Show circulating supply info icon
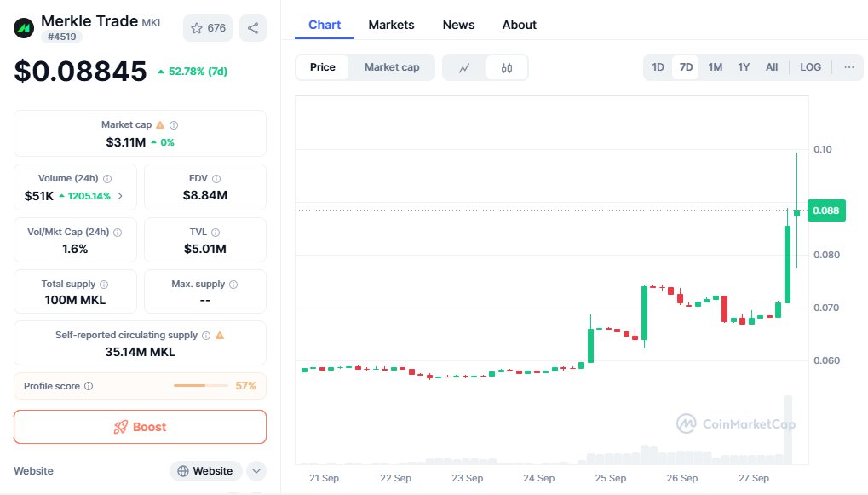Viewport: 868px width, 495px height. [206, 336]
